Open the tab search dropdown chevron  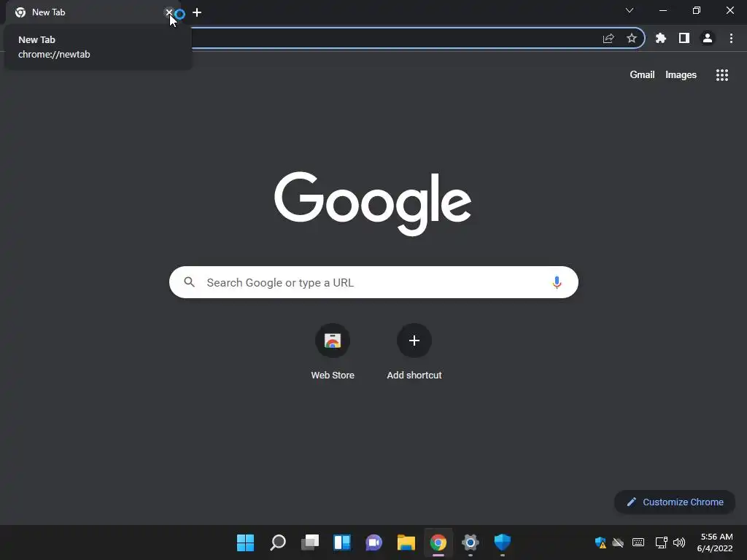[630, 10]
